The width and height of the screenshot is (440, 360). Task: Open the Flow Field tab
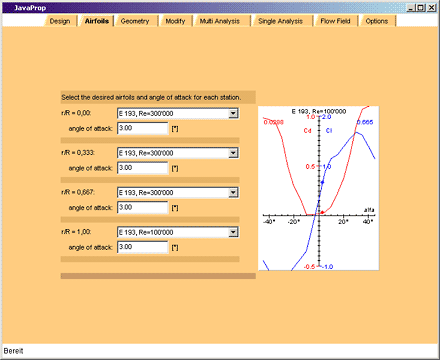(x=335, y=21)
